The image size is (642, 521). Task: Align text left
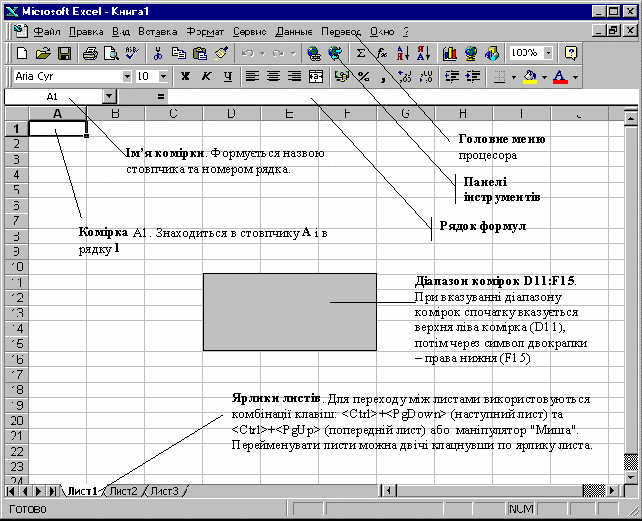(252, 77)
